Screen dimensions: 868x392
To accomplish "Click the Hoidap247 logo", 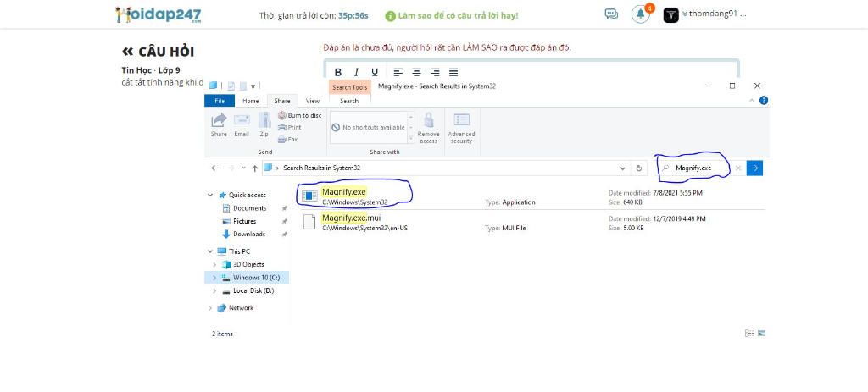I will 159,14.
